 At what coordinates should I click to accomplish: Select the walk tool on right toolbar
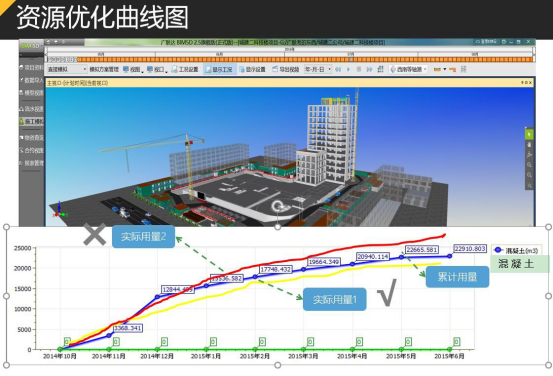pyautogui.click(x=529, y=154)
